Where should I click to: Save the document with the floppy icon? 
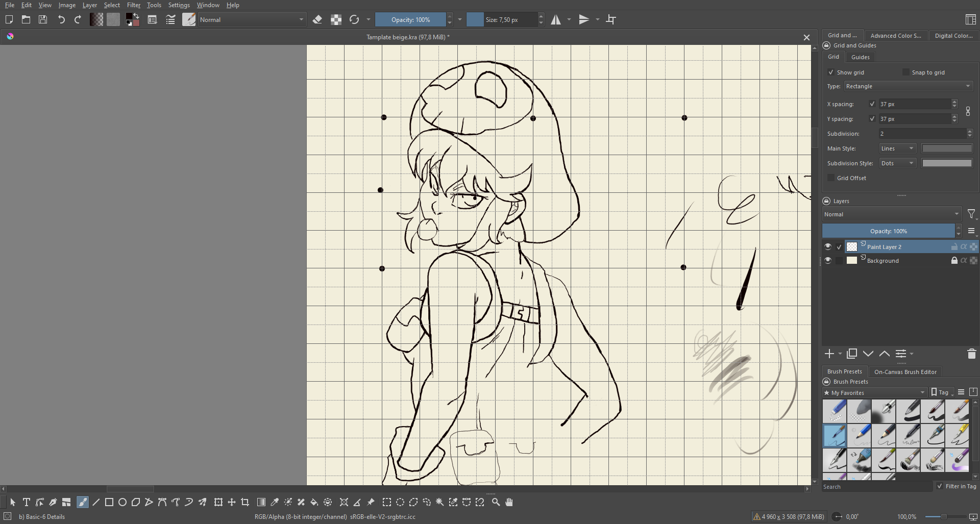43,19
